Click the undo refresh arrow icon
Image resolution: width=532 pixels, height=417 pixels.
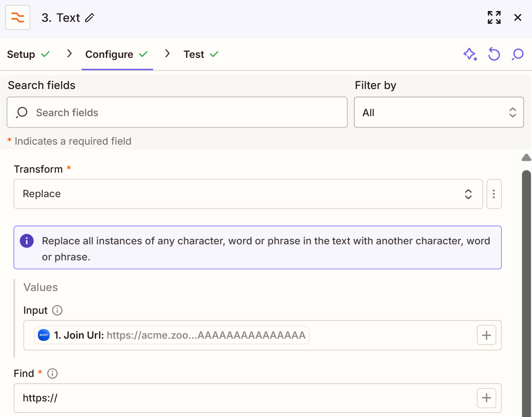pyautogui.click(x=494, y=54)
